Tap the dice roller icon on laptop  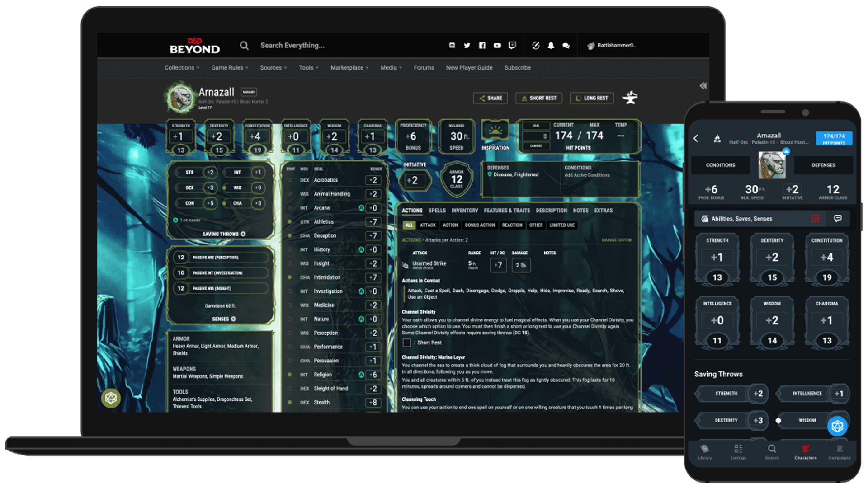tap(111, 398)
